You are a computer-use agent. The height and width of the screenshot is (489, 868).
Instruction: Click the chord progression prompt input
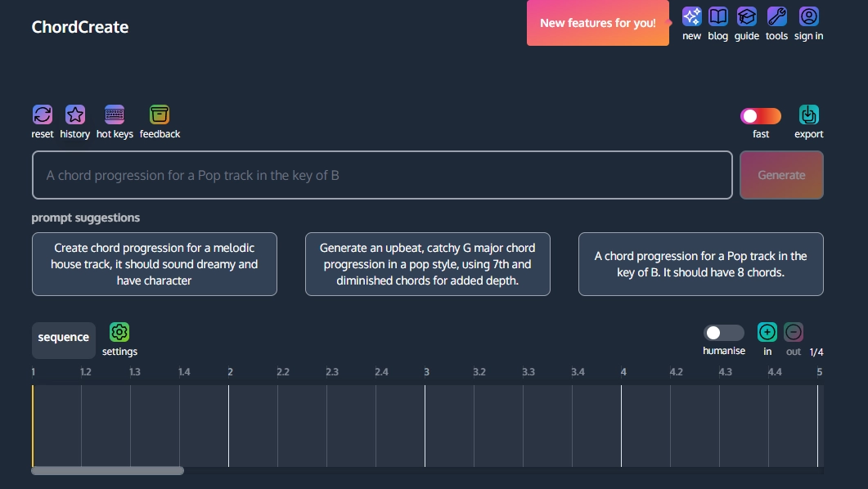pos(381,174)
